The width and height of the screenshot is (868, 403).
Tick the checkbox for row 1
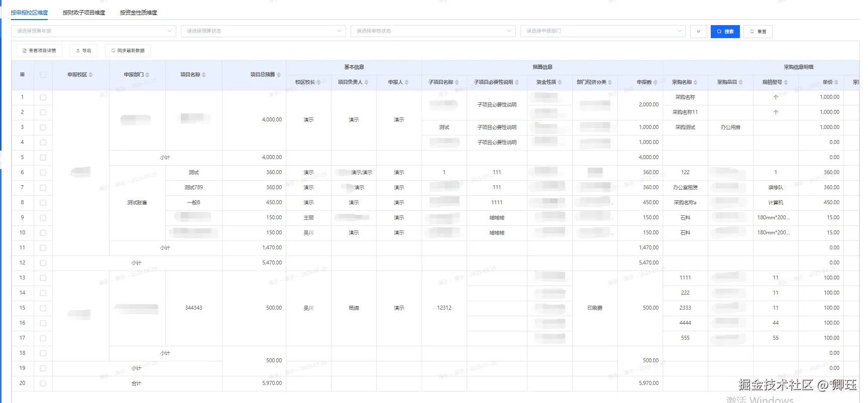tap(43, 97)
